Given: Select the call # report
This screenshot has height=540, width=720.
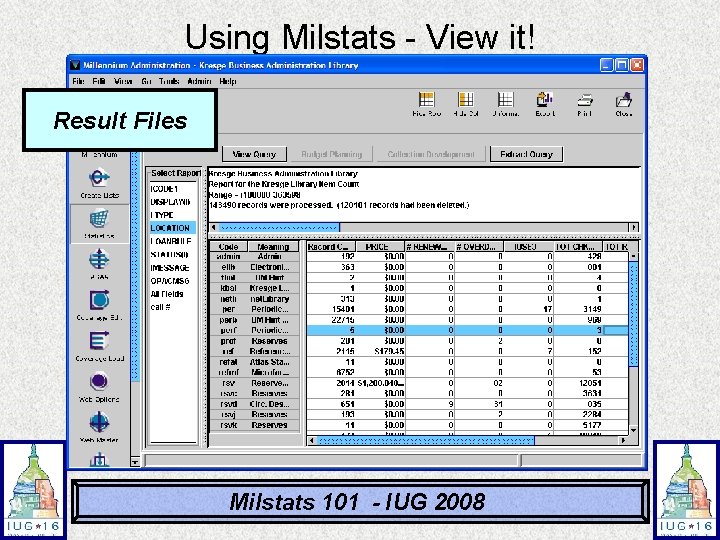Looking at the screenshot, I should 173,307.
